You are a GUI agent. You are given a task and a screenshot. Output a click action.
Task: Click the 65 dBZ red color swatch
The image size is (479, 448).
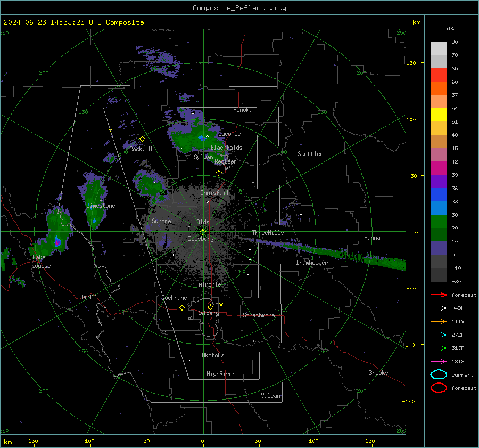click(x=439, y=75)
